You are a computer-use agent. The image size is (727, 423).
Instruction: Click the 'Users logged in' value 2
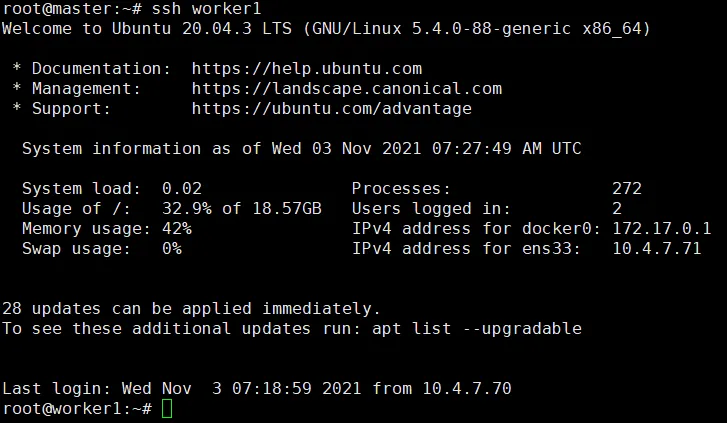click(617, 209)
